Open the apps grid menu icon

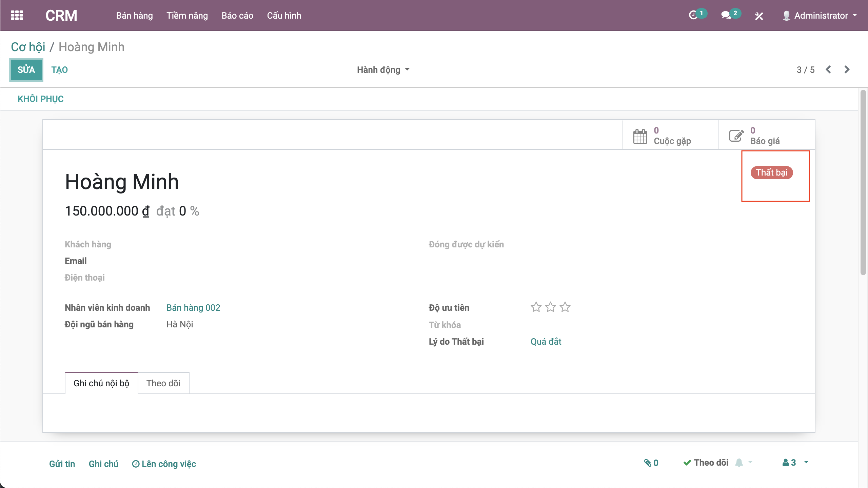click(17, 16)
